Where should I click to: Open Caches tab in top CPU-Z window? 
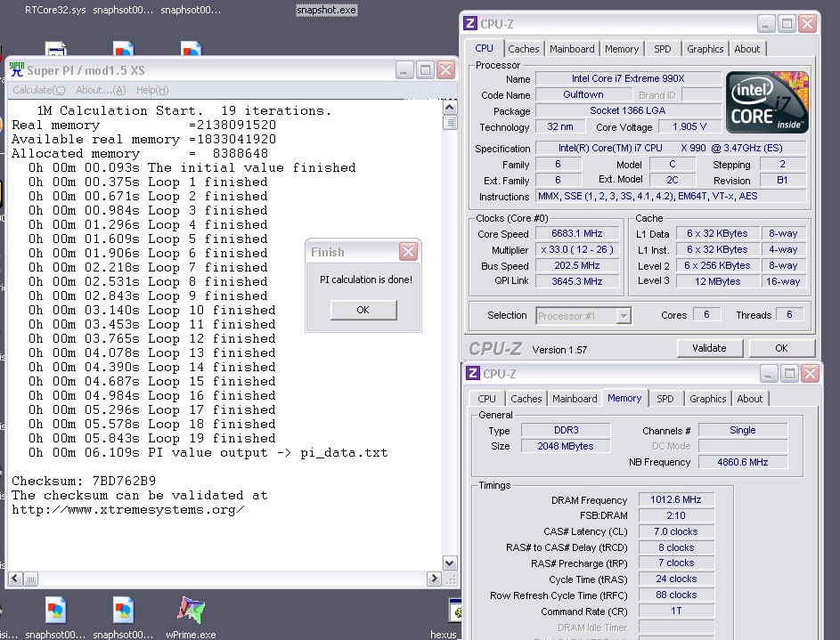[x=523, y=49]
